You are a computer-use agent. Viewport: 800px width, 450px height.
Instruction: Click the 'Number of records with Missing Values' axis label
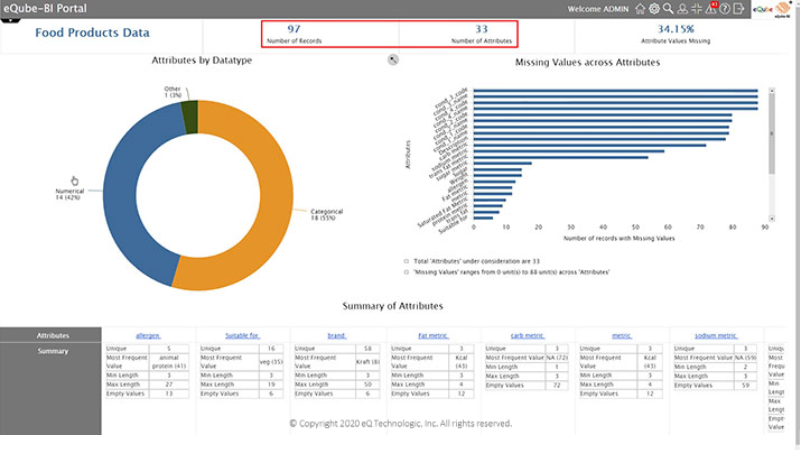coord(619,238)
